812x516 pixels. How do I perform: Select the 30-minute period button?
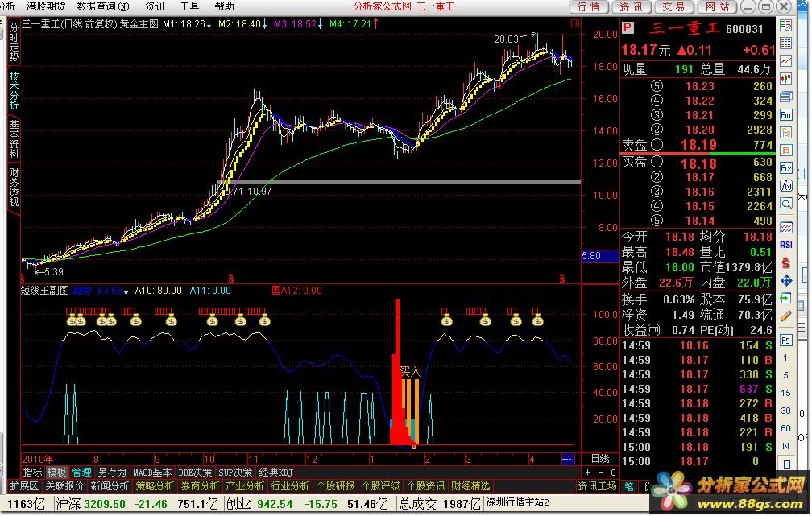[x=786, y=411]
